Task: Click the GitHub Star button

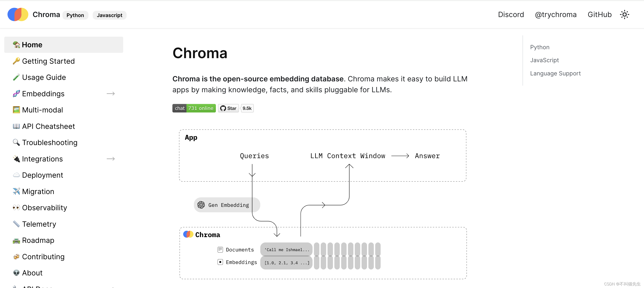Action: point(228,108)
